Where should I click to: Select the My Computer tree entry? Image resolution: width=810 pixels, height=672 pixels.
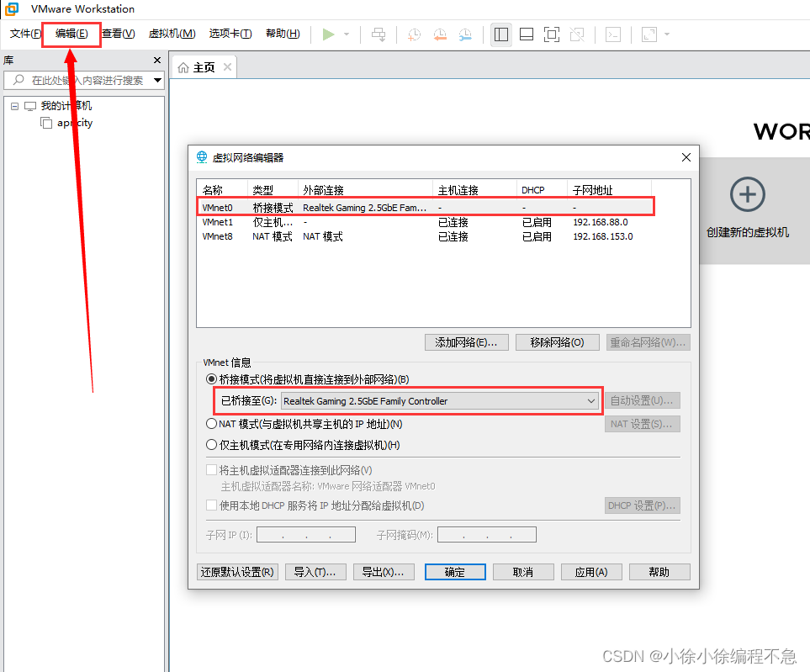pos(66,106)
